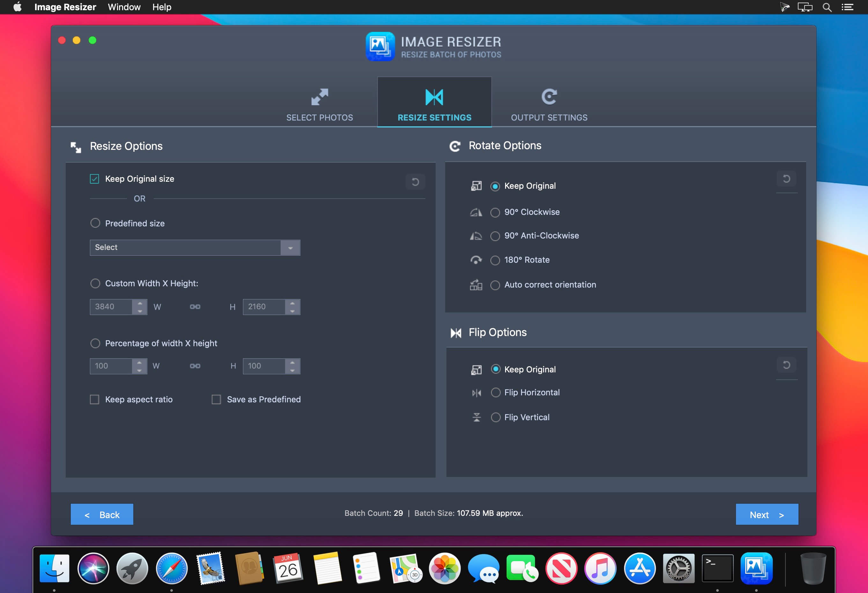Click the Flip Horizontal icon
The width and height of the screenshot is (868, 593).
[477, 393]
